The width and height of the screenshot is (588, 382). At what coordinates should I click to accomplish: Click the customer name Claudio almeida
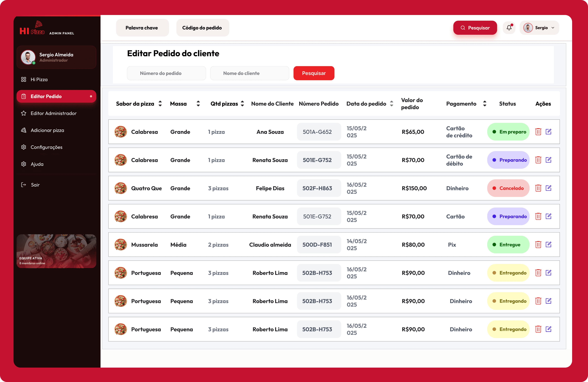tap(270, 245)
